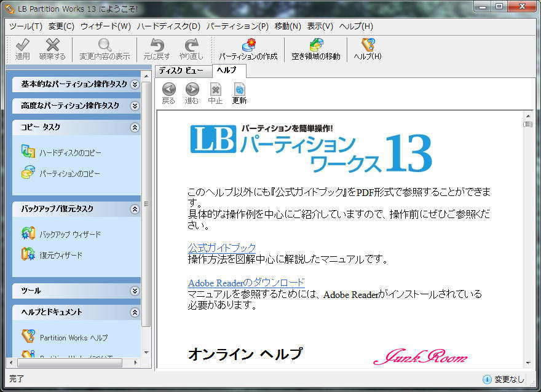
Task: Expand 基本的なパーティション操作タスク section chevron
Action: (135, 84)
